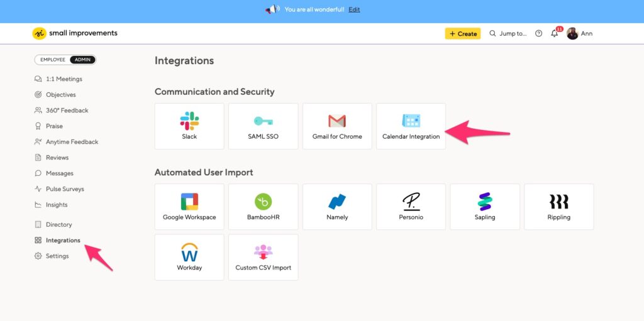644x321 pixels.
Task: Open the Calendar Integration card
Action: (x=411, y=126)
